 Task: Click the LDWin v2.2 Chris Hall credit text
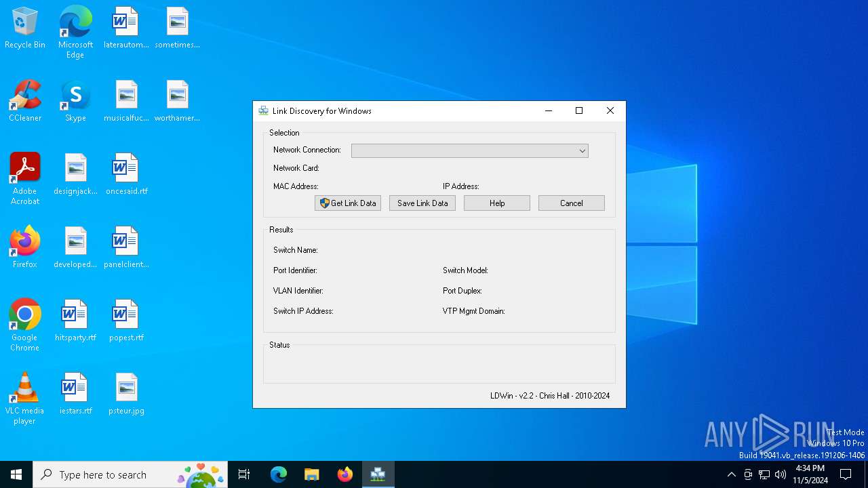[550, 396]
